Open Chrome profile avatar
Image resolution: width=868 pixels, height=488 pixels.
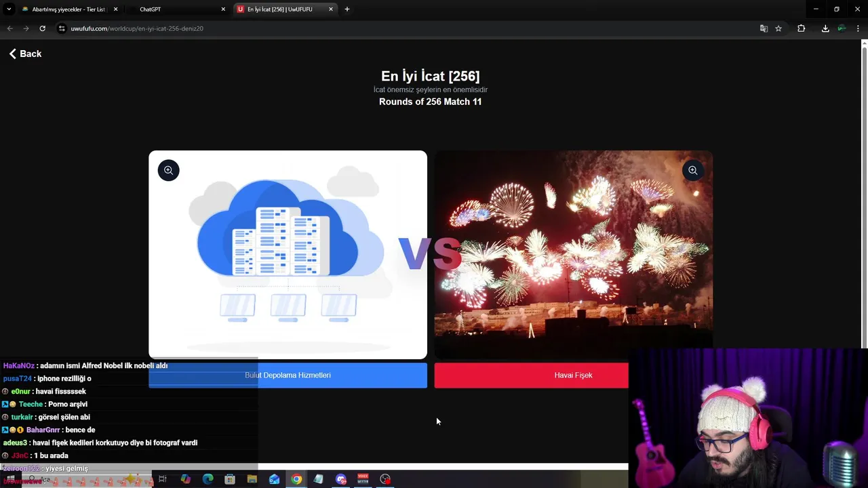pos(842,28)
